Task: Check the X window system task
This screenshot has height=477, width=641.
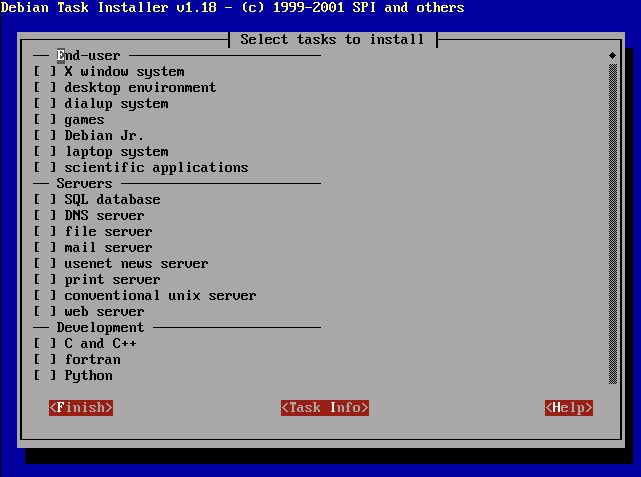Action: click(x=45, y=72)
